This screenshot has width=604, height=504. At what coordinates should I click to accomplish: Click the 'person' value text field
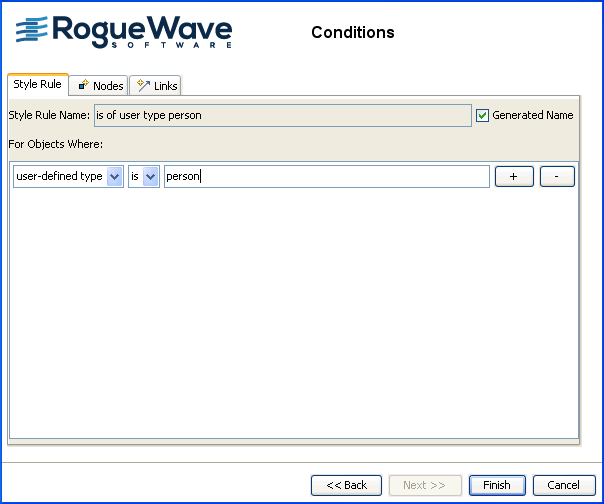[327, 177]
